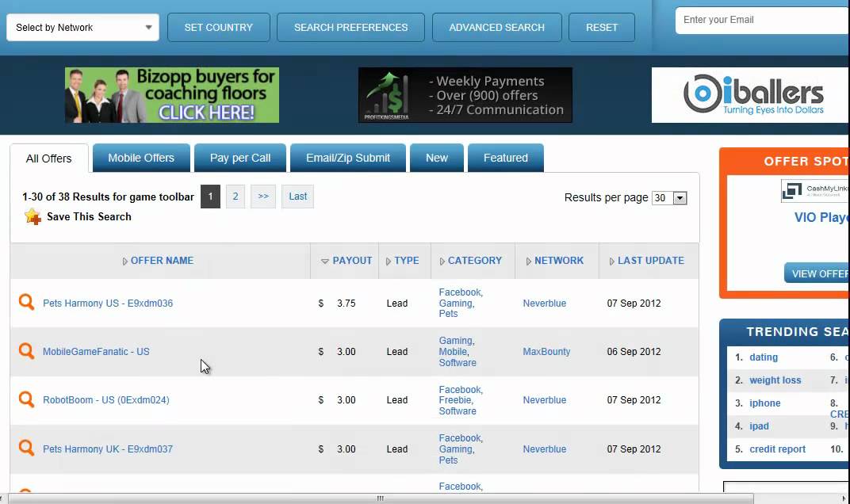Focus the Enter your Email field

[762, 20]
